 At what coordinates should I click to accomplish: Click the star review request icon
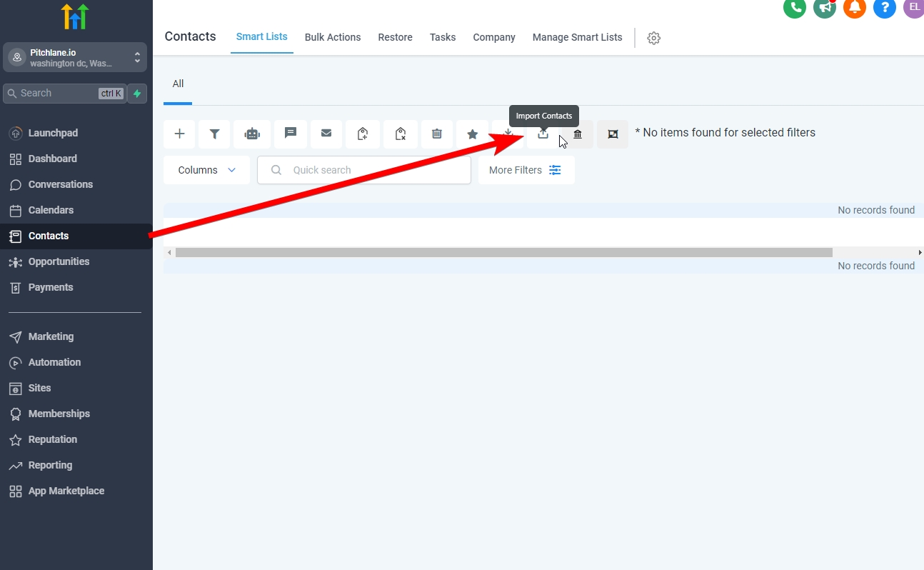[472, 134]
